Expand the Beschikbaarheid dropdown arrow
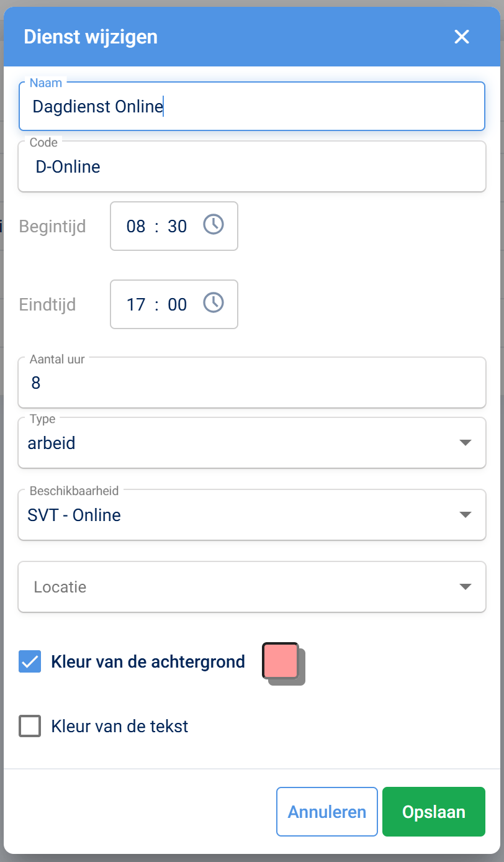 (465, 515)
